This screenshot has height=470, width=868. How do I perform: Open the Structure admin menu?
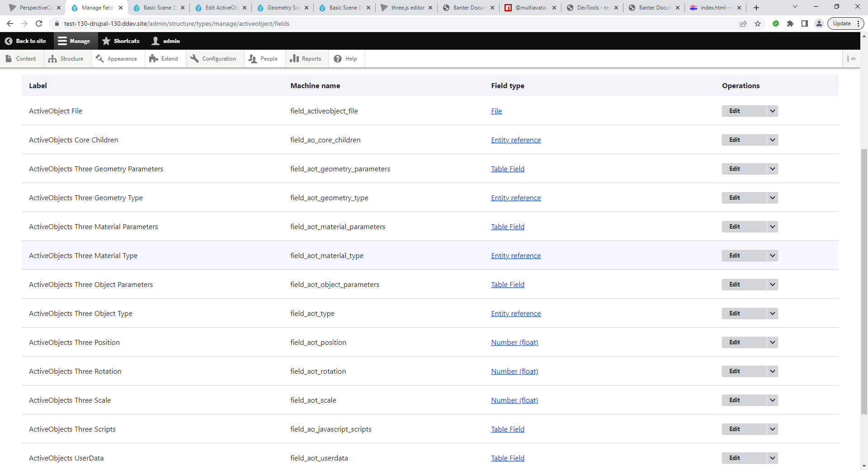(66, 59)
